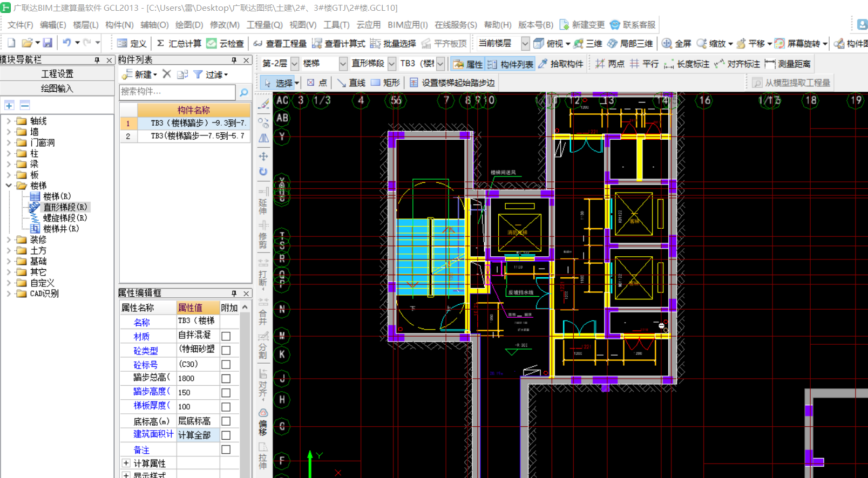
Task: Choose 长度标注 length dimension tool
Action: (x=687, y=64)
